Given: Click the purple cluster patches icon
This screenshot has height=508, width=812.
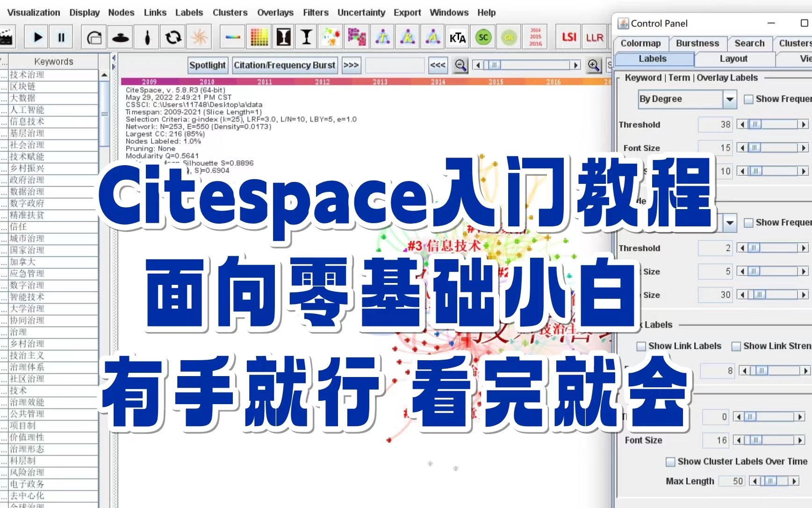Looking at the screenshot, I should 357,37.
